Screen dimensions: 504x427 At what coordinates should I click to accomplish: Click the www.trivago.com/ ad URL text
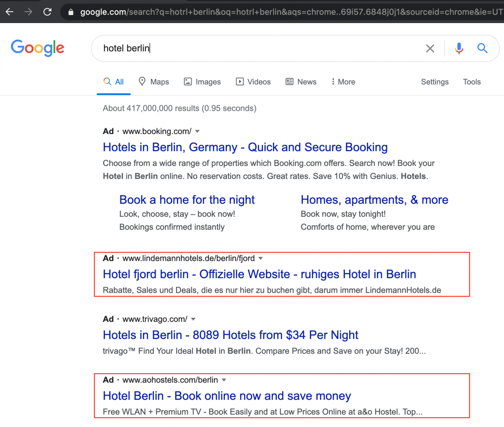155,319
